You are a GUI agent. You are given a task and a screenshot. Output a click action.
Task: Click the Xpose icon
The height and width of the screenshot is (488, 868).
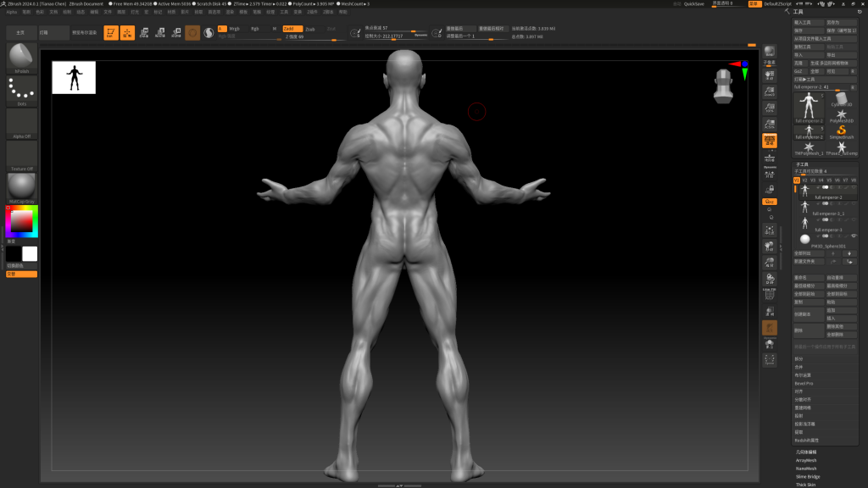[x=770, y=360]
